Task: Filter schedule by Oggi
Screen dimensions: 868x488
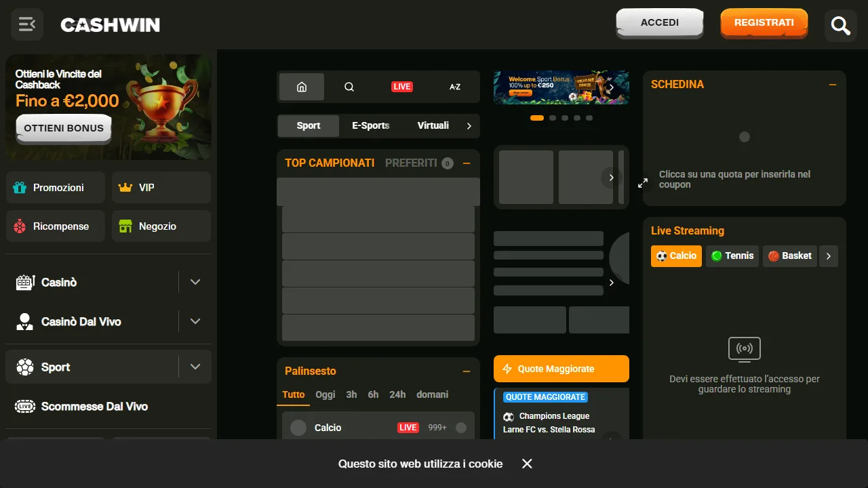Action: (x=325, y=394)
